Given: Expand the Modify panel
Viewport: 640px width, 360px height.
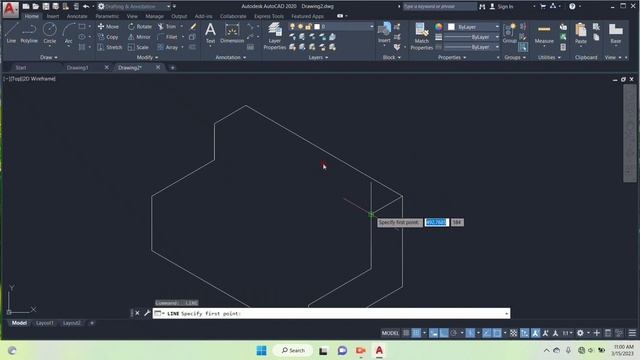Looking at the screenshot, I should click(x=147, y=58).
